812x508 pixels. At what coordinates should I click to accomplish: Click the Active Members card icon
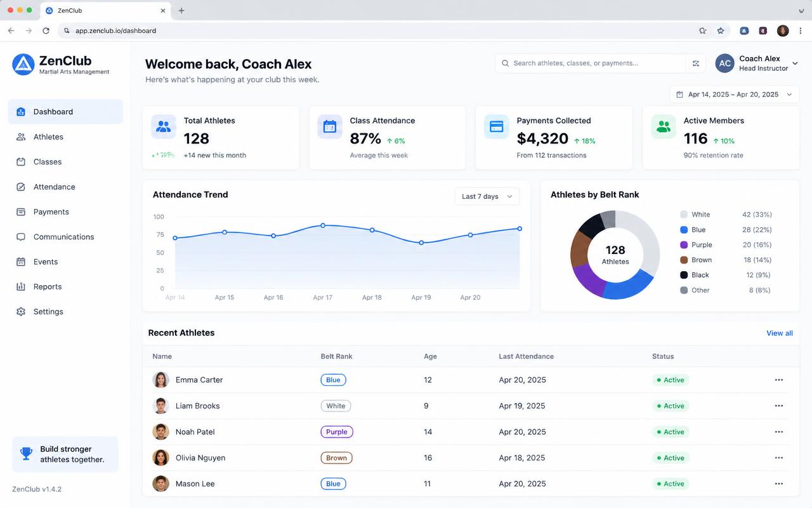point(664,126)
